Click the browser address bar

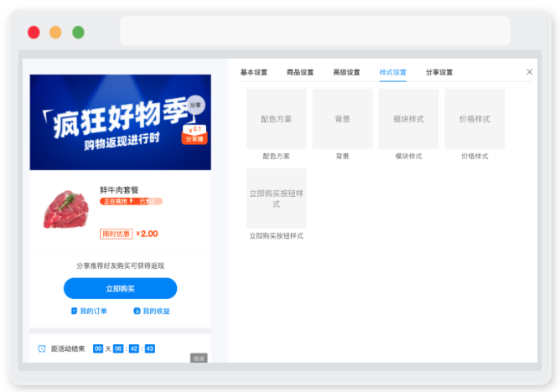pos(315,31)
